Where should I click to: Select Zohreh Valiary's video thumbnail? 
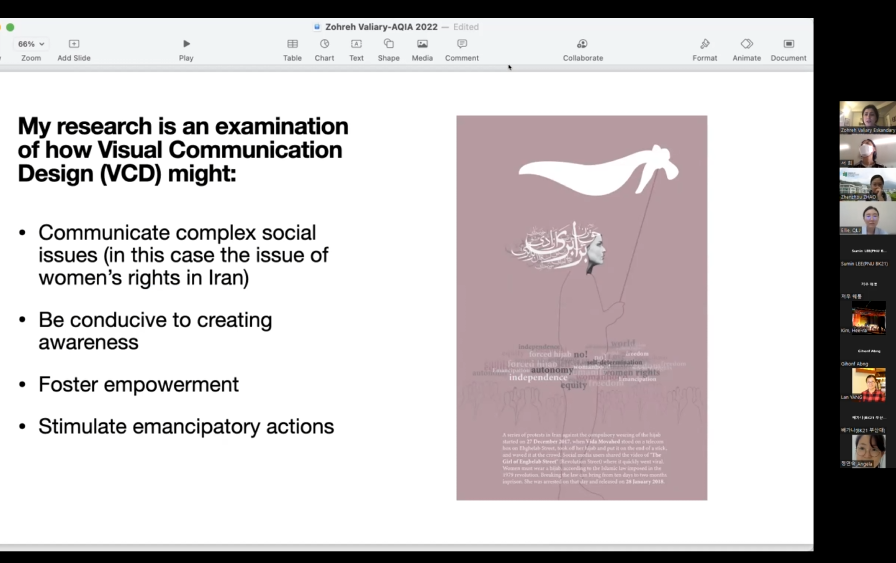pyautogui.click(x=867, y=117)
